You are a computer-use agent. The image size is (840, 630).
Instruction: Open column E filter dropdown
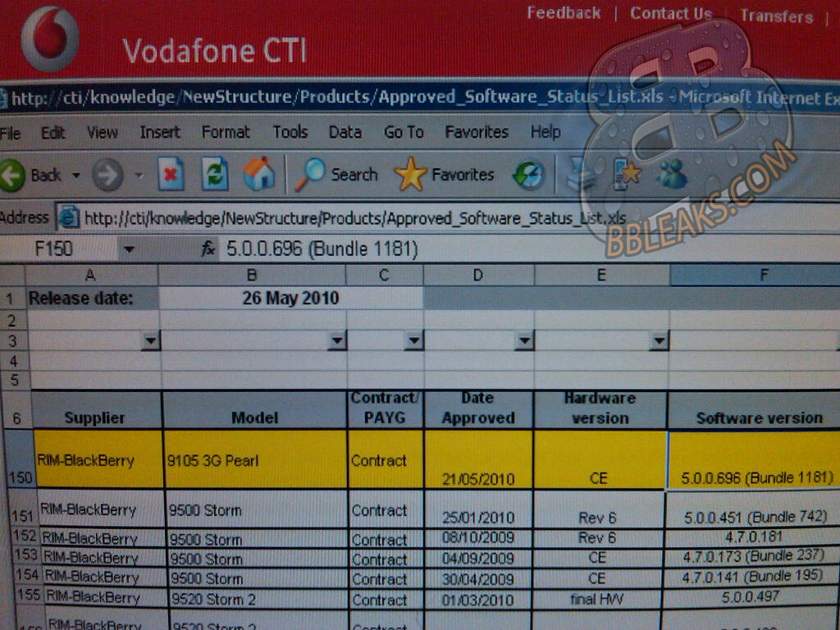[660, 340]
